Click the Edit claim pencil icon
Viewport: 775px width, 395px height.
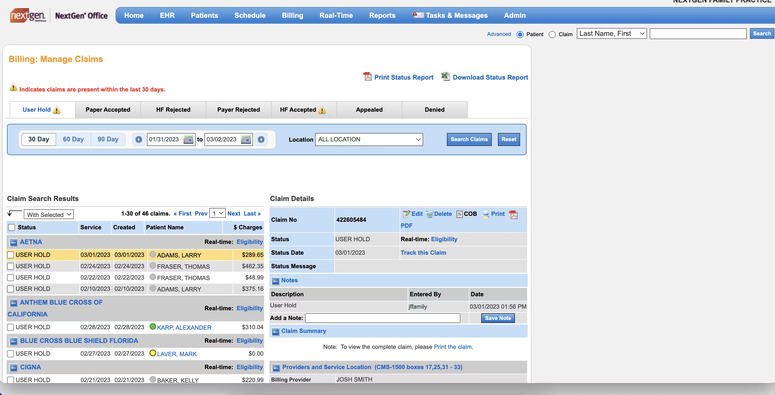point(406,214)
